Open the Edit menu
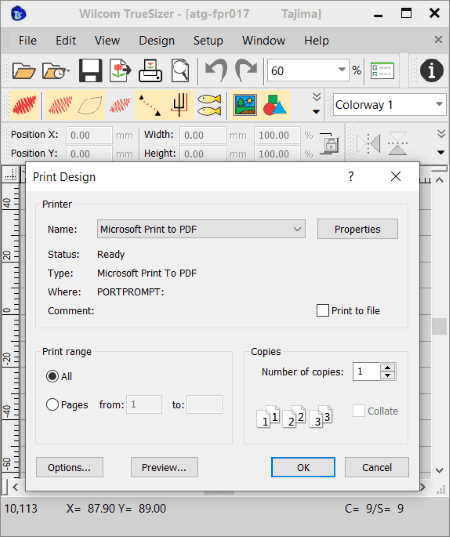The width and height of the screenshot is (450, 537). point(66,40)
